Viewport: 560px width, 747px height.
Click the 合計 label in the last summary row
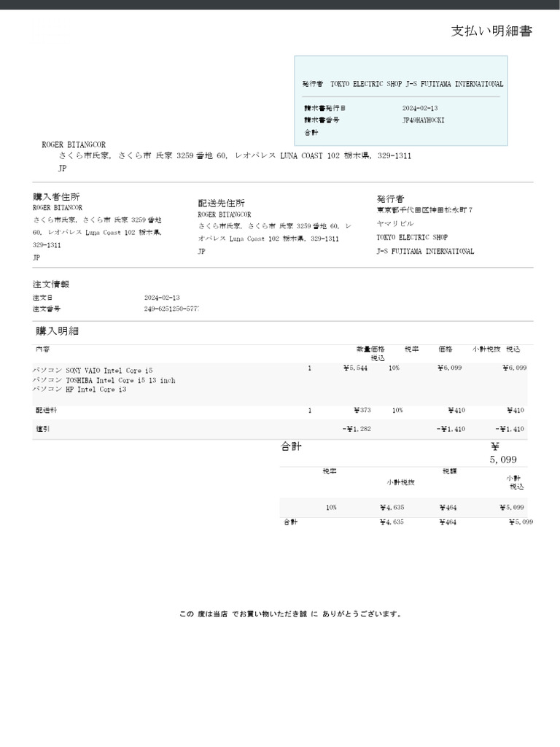coord(291,522)
